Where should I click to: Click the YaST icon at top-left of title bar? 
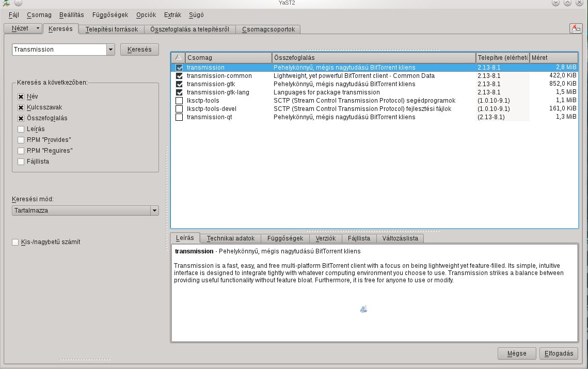(6, 3)
